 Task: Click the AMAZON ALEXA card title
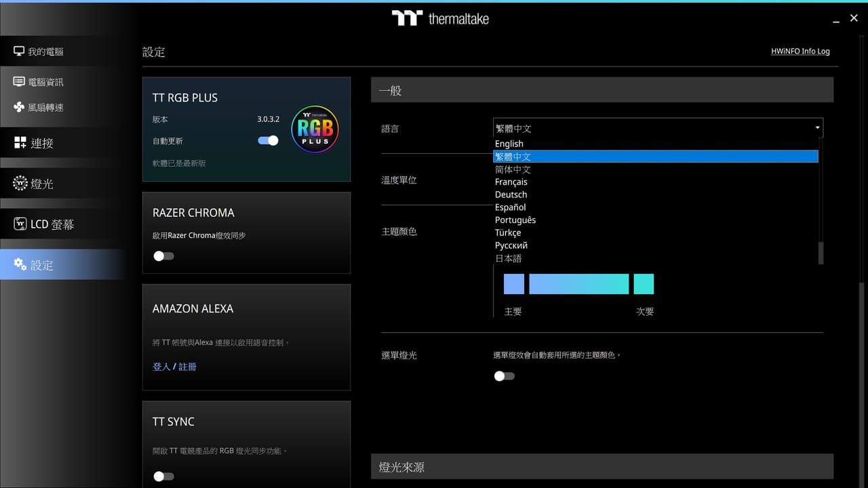click(x=193, y=308)
